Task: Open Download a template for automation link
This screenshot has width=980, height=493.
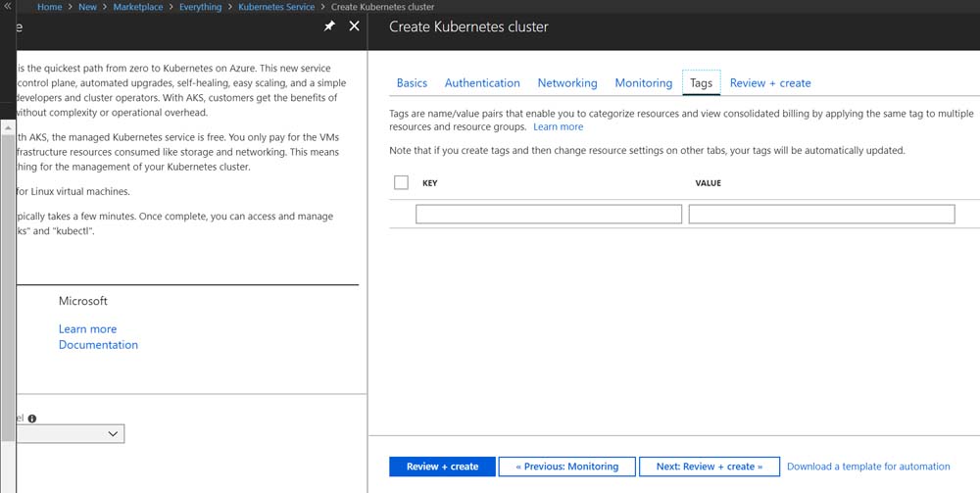Action: tap(868, 467)
